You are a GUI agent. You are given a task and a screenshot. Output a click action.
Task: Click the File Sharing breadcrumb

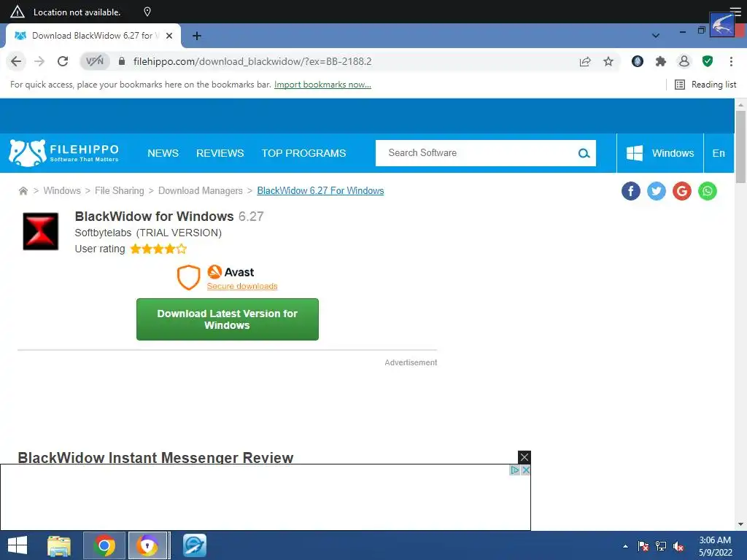(119, 190)
